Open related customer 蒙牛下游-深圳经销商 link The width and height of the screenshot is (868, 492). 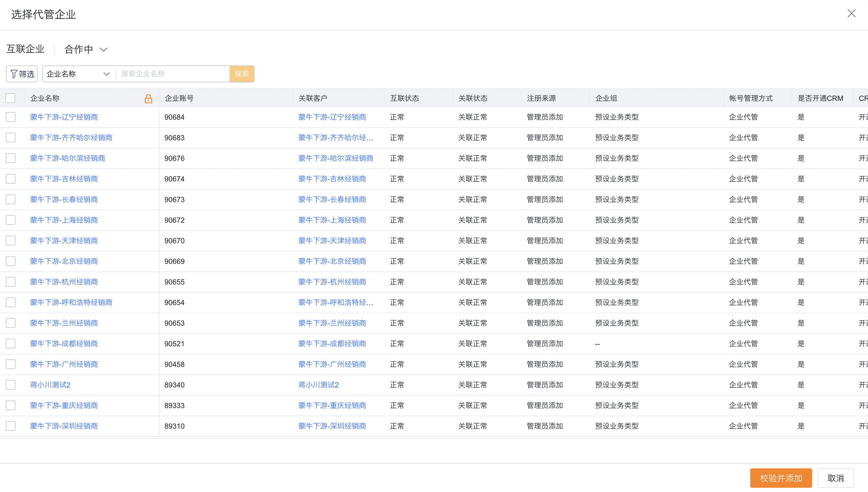click(332, 426)
